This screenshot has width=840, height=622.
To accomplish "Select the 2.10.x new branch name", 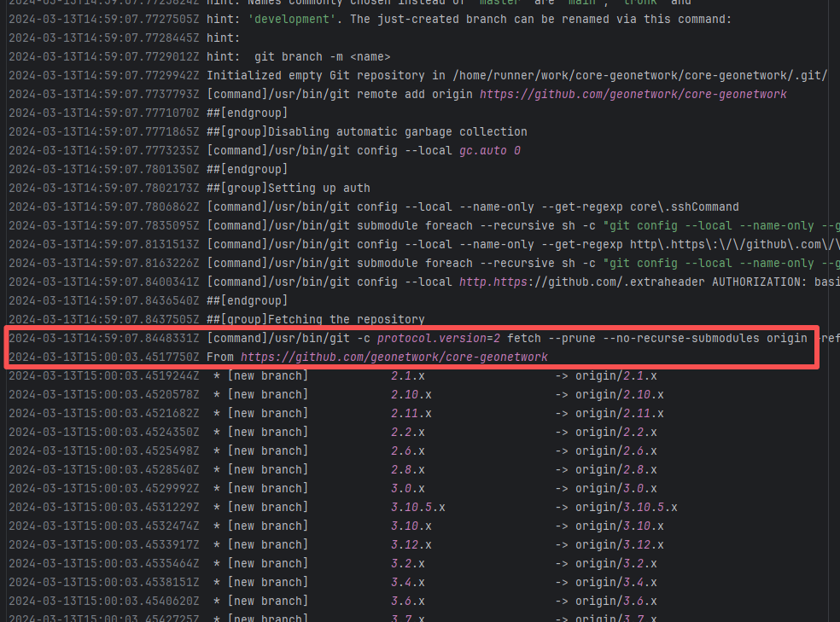I will pyautogui.click(x=411, y=394).
